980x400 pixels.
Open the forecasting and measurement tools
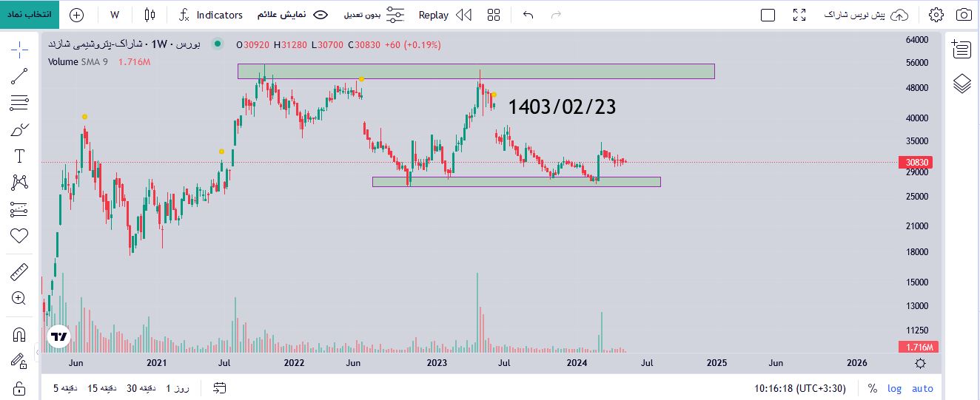point(19,209)
